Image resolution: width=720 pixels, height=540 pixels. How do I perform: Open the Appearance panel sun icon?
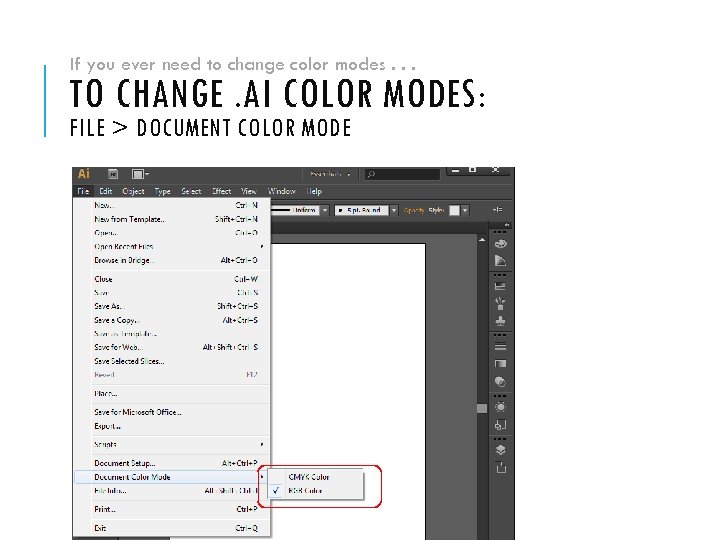pos(500,407)
